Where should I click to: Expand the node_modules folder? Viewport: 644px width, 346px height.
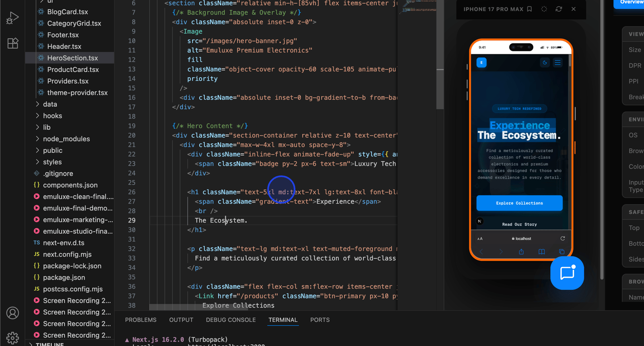(x=66, y=139)
